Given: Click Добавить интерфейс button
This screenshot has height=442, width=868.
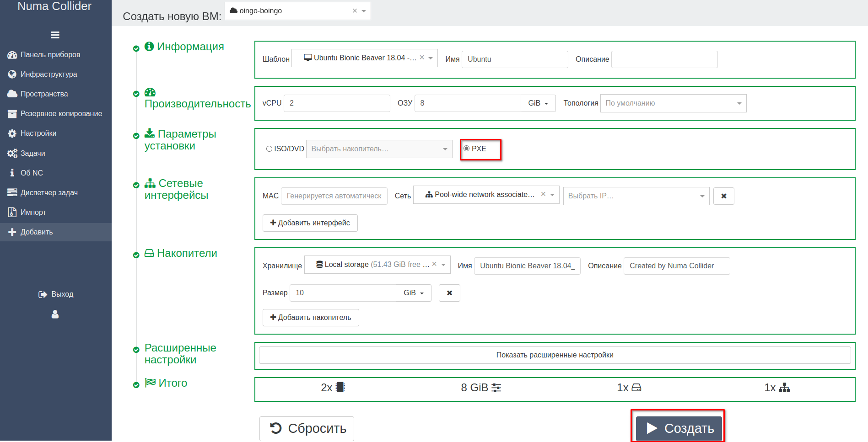Looking at the screenshot, I should coord(310,223).
